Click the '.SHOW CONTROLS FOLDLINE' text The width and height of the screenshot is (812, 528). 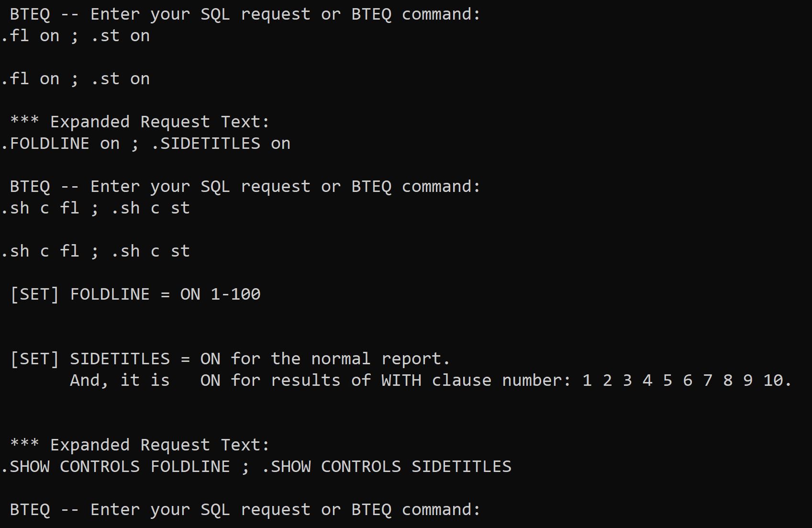116,467
